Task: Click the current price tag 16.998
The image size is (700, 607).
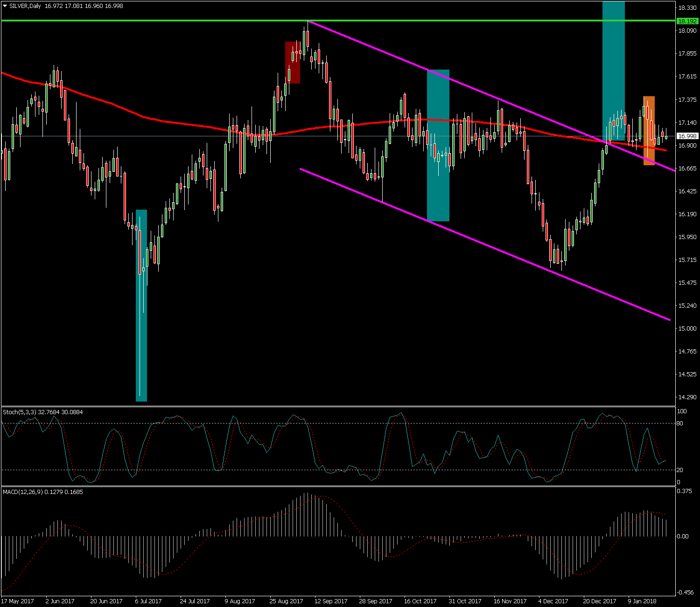Action: (687, 136)
